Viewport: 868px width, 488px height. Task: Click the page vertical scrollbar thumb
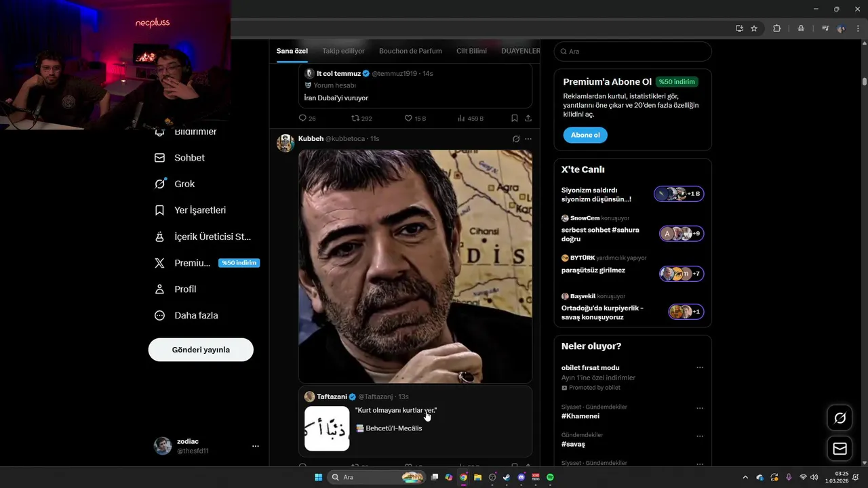[864, 81]
